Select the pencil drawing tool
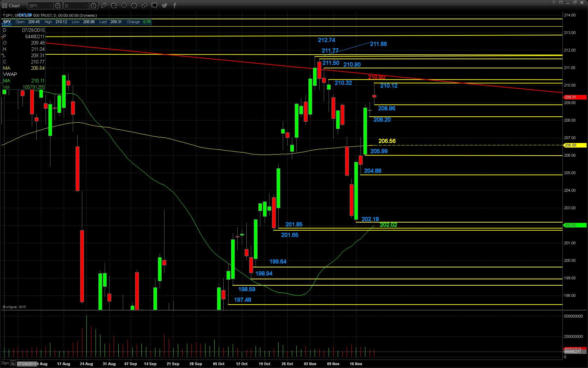Viewport: 588px width, 368px height. 104,6
